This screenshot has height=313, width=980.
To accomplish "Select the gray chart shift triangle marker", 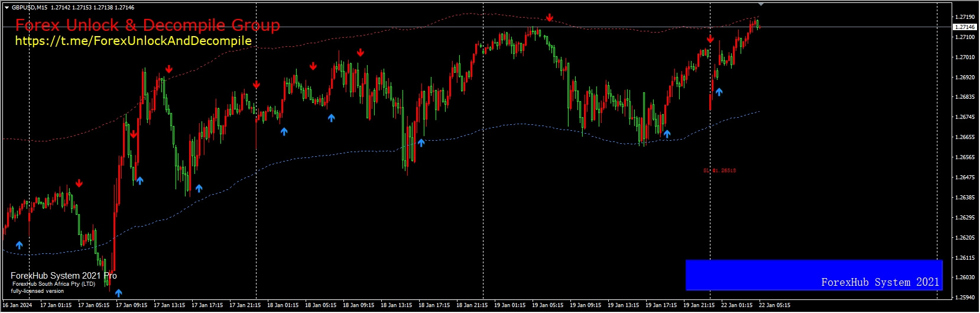I will 761,3.
